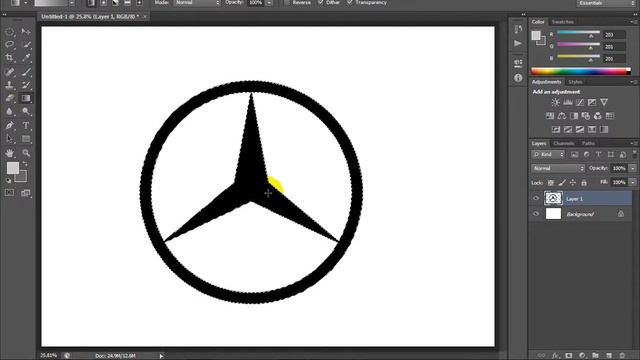Select the Path Selection tool
Image resolution: width=640 pixels, height=360 pixels.
click(9, 139)
